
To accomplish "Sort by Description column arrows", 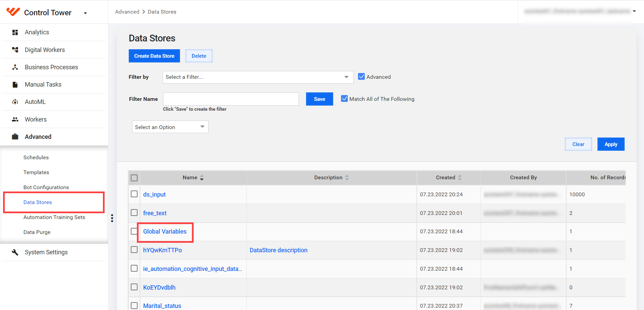I will (x=347, y=178).
